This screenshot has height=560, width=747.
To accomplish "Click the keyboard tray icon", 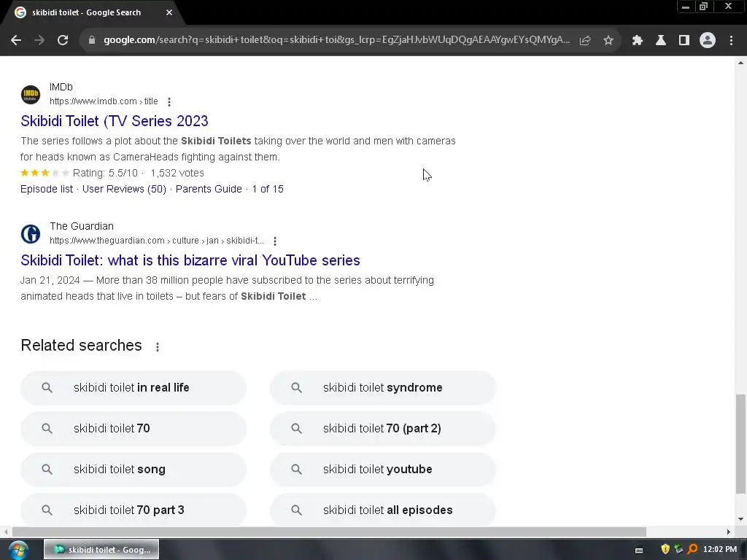I will pyautogui.click(x=639, y=550).
